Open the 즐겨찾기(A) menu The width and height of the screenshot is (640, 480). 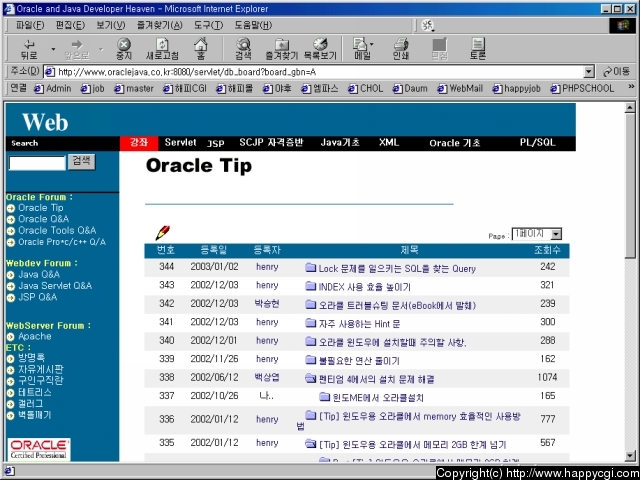point(160,25)
